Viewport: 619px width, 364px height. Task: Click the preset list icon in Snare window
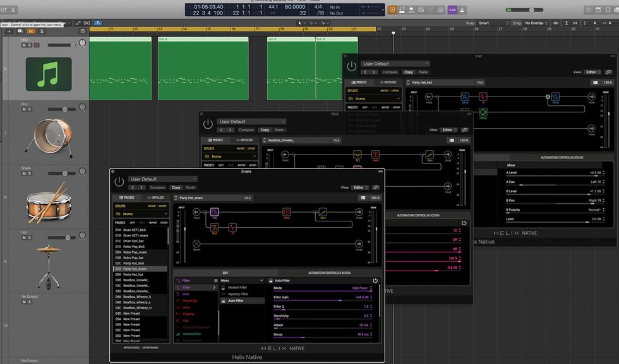pyautogui.click(x=363, y=197)
